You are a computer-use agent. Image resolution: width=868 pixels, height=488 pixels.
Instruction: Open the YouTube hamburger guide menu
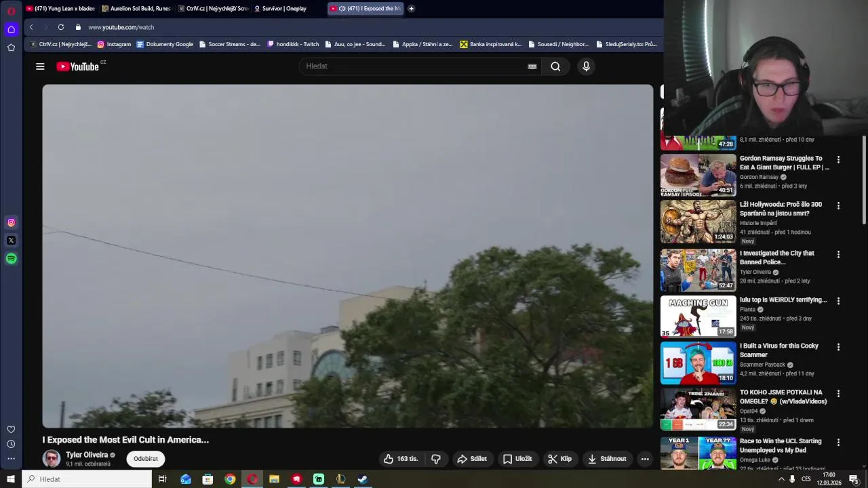40,66
